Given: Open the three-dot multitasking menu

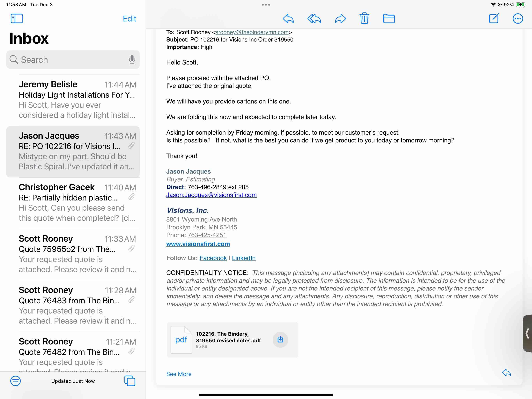Looking at the screenshot, I should (266, 4).
